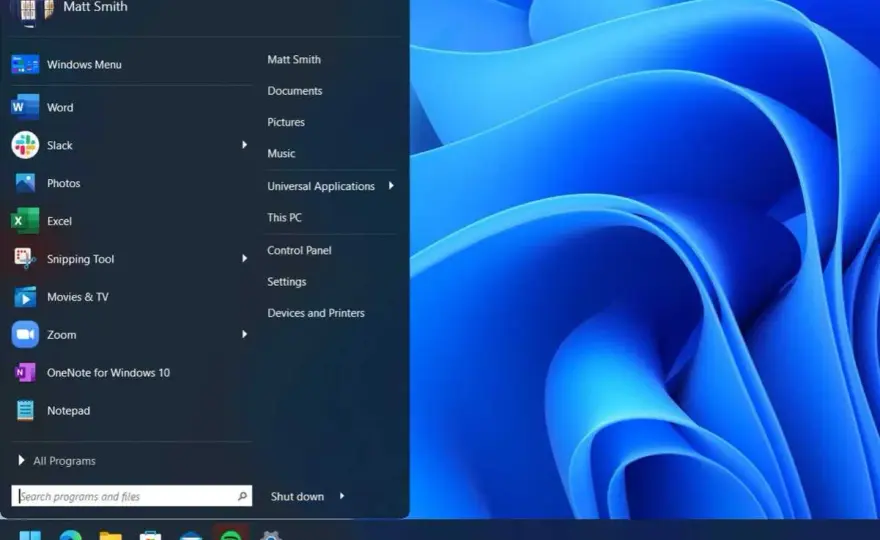
Task: Expand the Slack jump list arrow
Action: click(244, 145)
